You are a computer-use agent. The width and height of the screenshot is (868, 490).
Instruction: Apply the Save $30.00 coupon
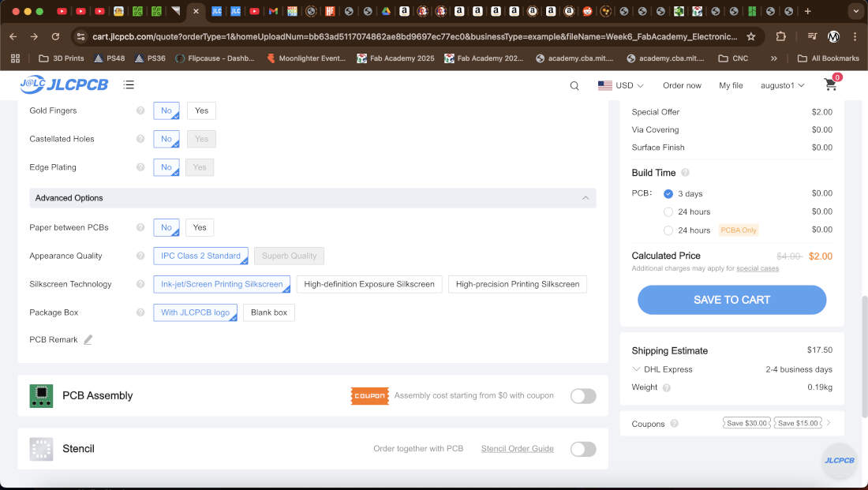tap(746, 423)
